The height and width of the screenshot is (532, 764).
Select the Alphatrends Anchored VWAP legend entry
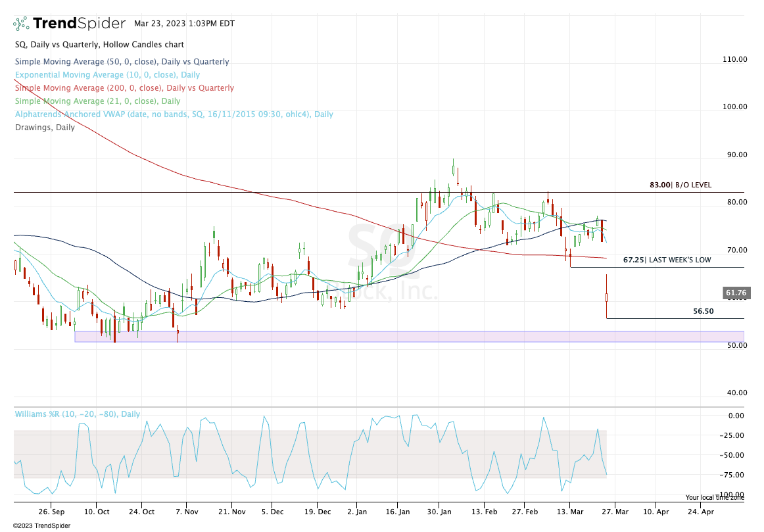coord(174,114)
